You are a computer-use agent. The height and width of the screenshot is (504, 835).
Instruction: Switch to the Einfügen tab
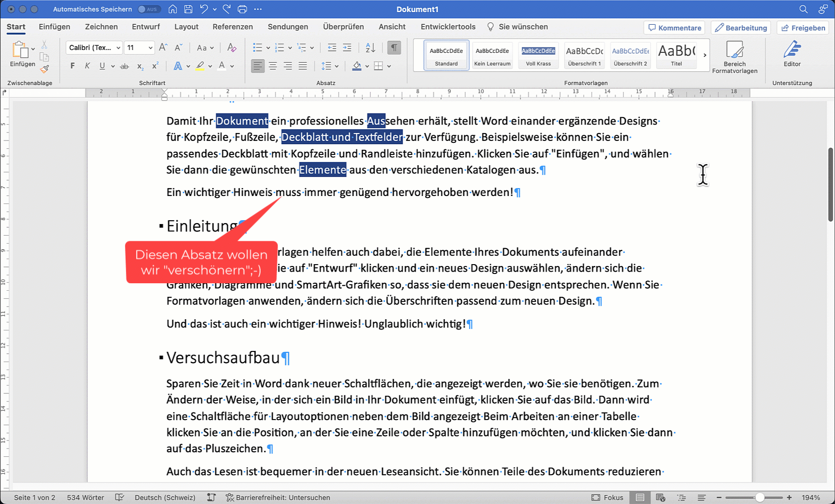(x=54, y=27)
